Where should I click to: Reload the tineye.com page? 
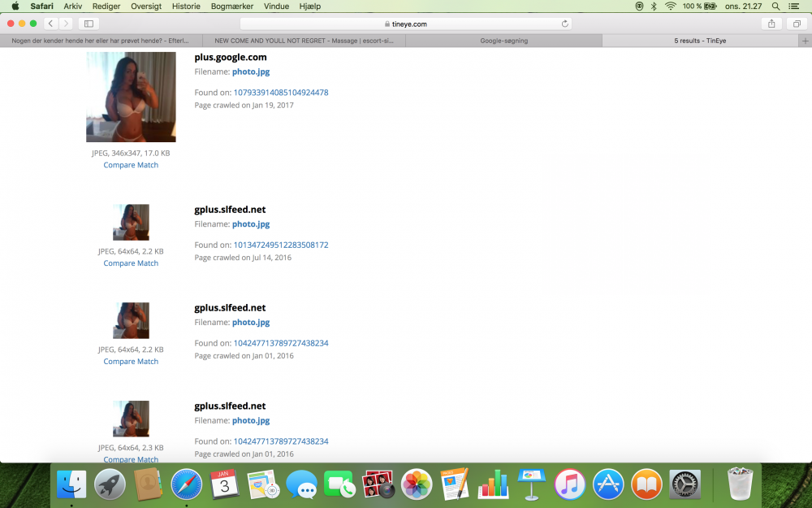pos(565,24)
